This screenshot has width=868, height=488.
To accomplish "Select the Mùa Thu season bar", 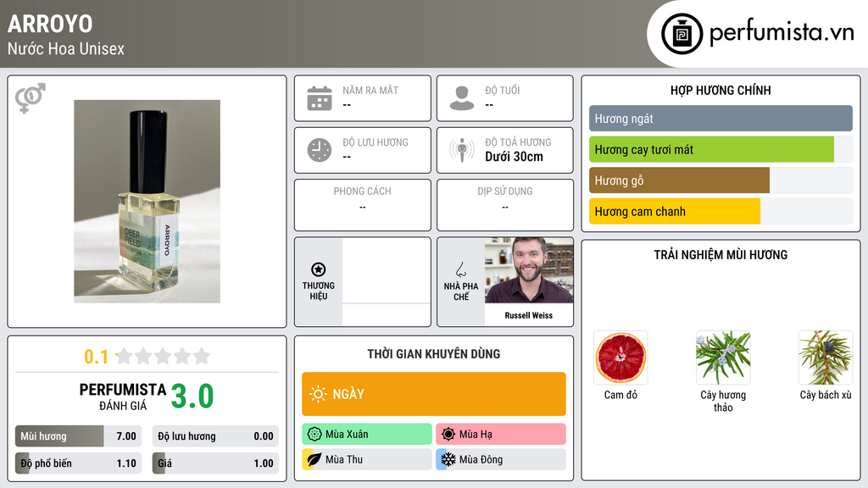I will [367, 459].
